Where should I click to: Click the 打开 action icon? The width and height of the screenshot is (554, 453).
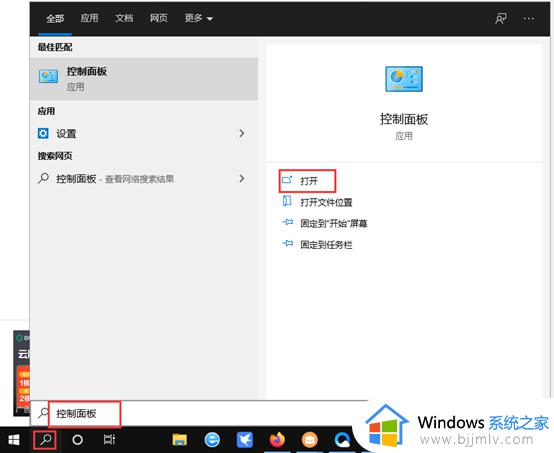287,180
